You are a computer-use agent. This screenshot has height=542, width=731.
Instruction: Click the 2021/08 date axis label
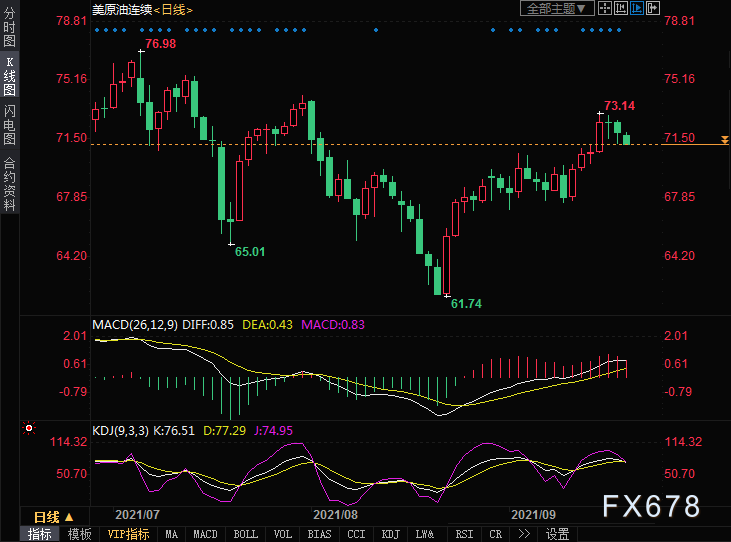click(x=335, y=515)
